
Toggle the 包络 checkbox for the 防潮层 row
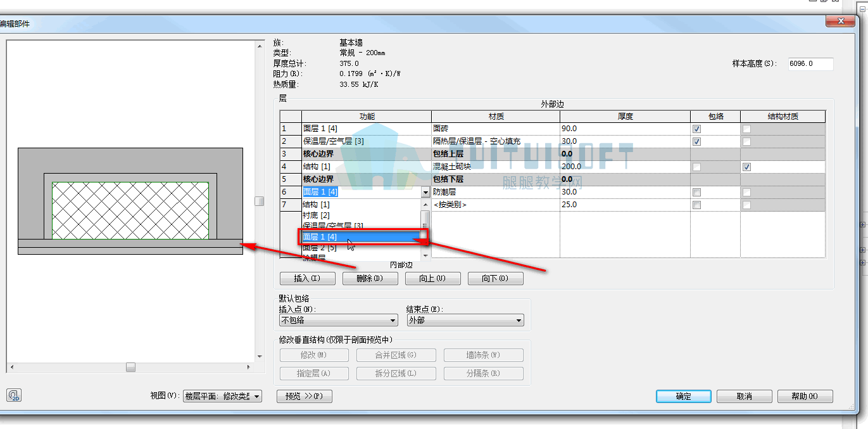(696, 192)
